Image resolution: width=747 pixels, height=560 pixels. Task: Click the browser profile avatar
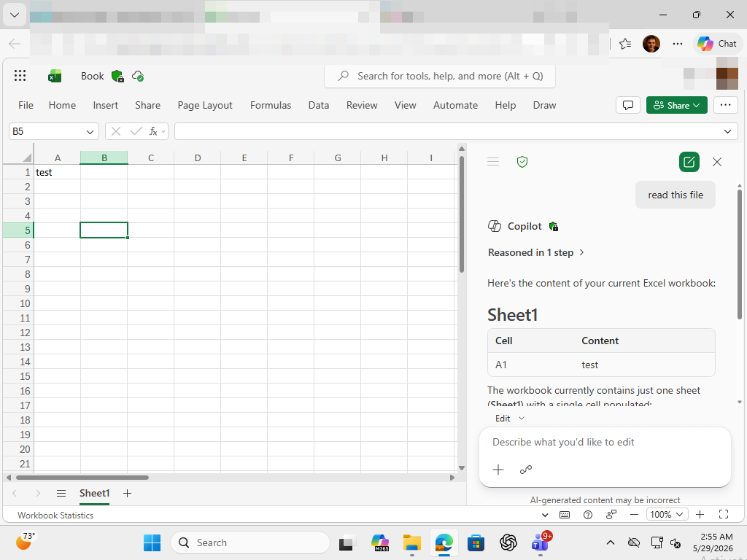tap(651, 44)
